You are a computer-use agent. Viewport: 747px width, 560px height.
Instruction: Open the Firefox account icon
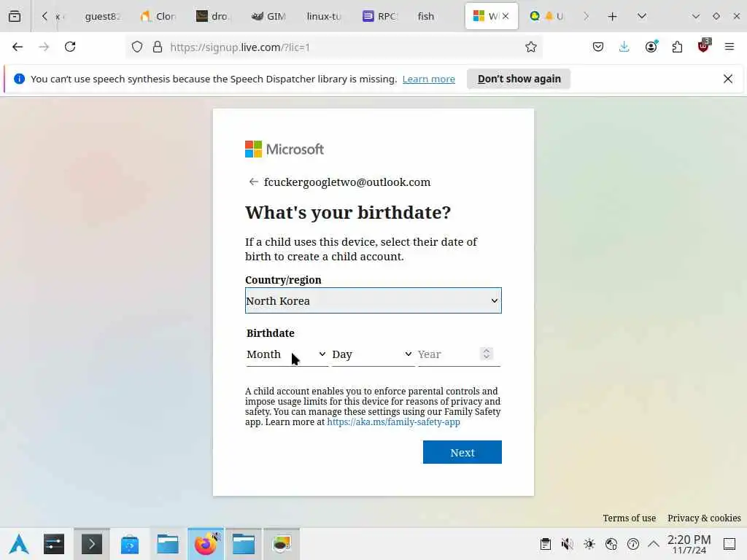(651, 47)
